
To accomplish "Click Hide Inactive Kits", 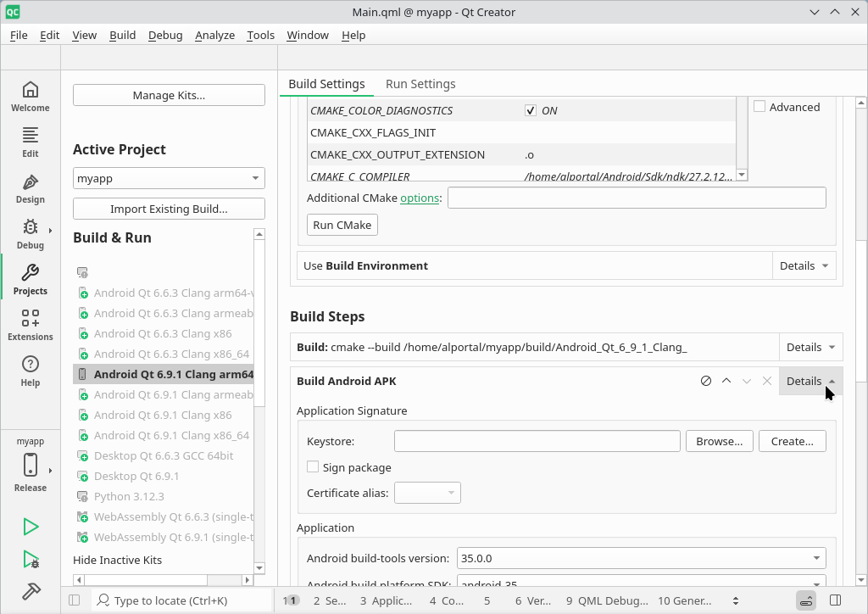I will pos(117,560).
